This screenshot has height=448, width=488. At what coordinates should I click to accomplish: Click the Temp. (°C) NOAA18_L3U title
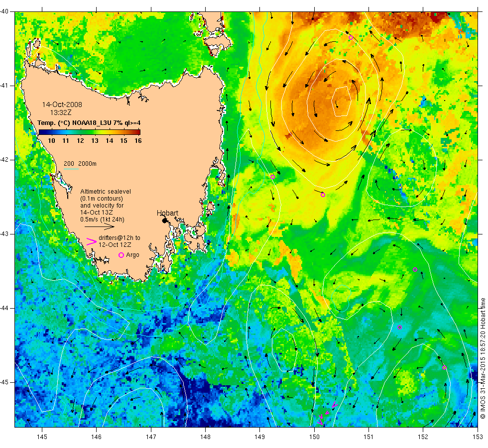89,123
